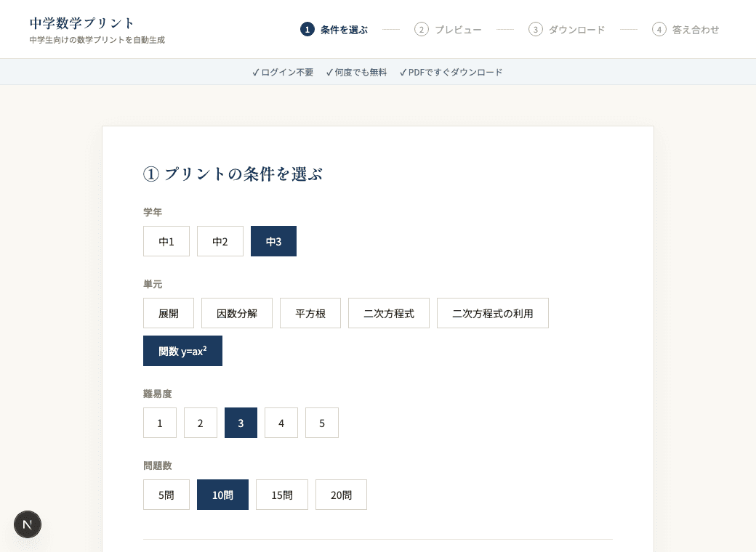Set difficulty level to 5
The width and height of the screenshot is (756, 552).
321,423
